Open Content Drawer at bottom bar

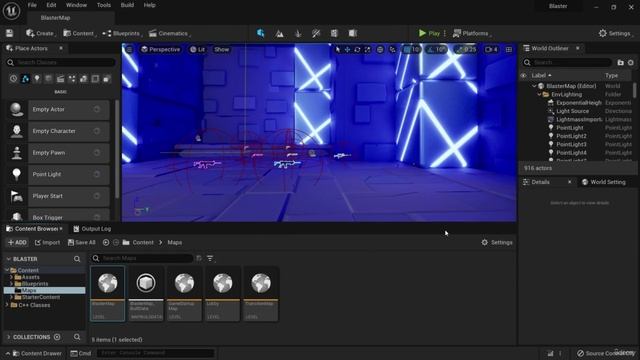pos(37,353)
